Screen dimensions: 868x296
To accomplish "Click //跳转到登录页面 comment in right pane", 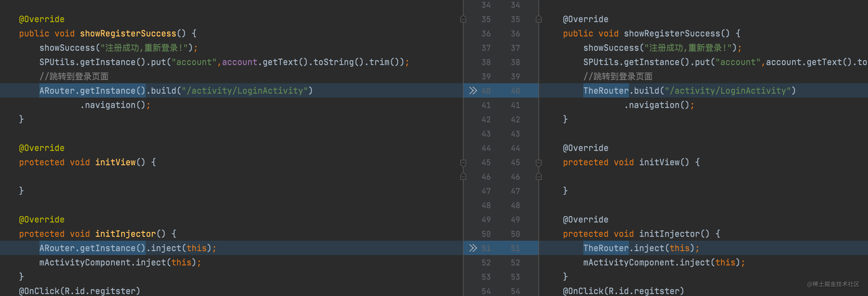I will (617, 76).
